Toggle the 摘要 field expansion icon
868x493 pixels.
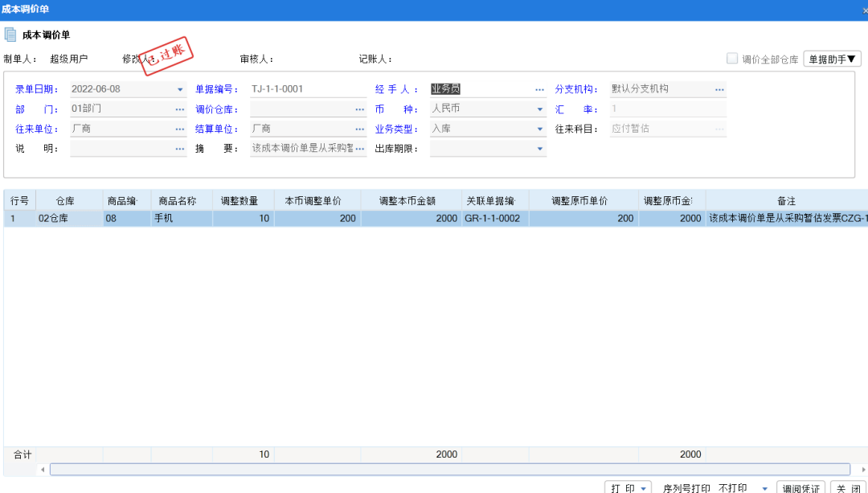(x=359, y=148)
